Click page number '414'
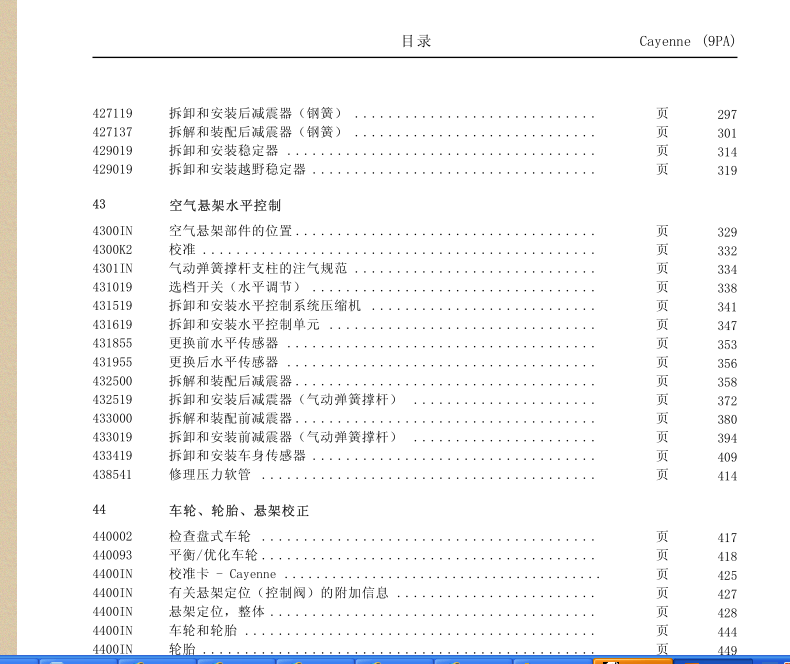This screenshot has width=790, height=664. pos(727,476)
